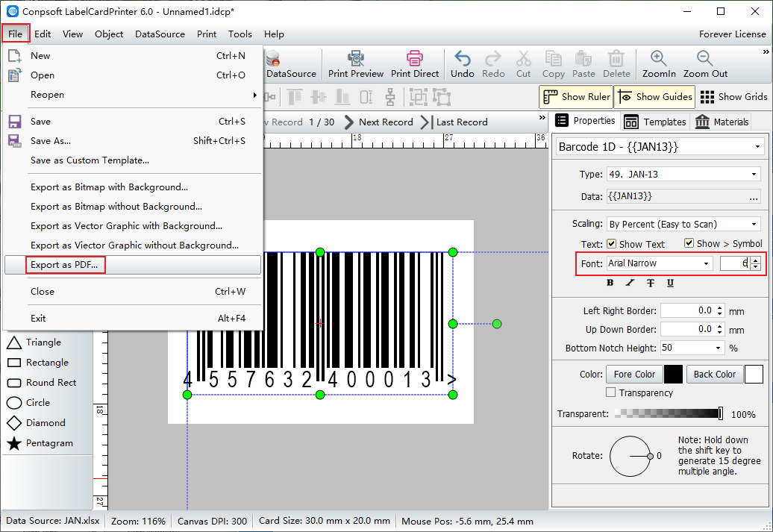Open the DataSource toolbar tool
Screen dimensions: 773x532
click(x=291, y=65)
